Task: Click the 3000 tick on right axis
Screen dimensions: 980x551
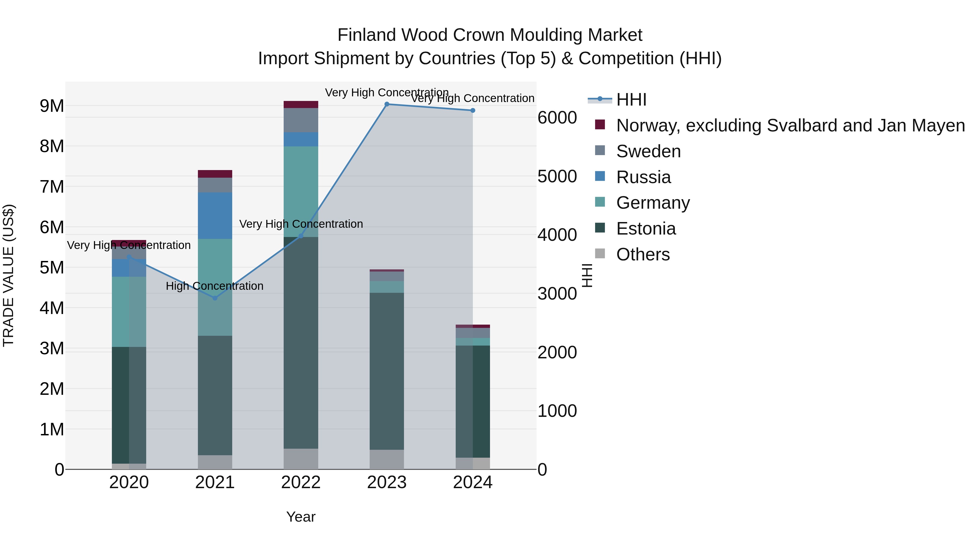Action: (x=557, y=294)
